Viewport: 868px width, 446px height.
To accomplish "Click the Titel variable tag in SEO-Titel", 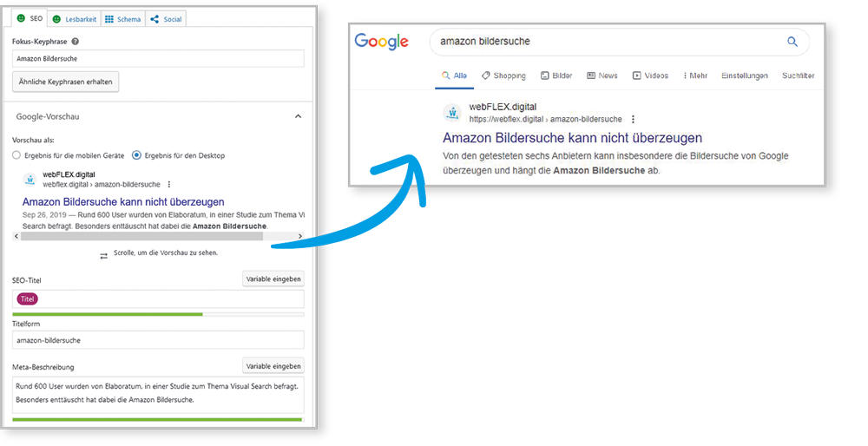I will 27,298.
